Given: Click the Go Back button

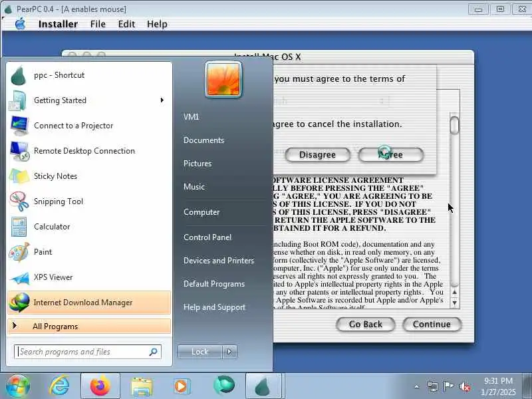Looking at the screenshot, I should (365, 325).
